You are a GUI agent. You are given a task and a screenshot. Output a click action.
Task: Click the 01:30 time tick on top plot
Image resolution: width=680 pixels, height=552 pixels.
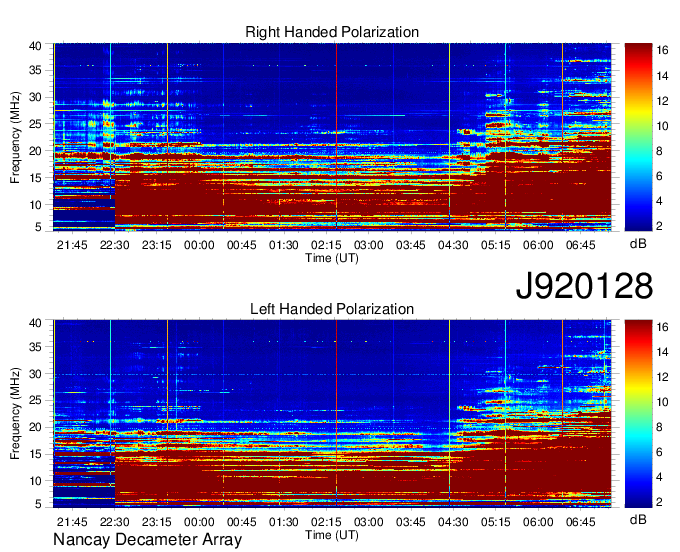tap(284, 245)
